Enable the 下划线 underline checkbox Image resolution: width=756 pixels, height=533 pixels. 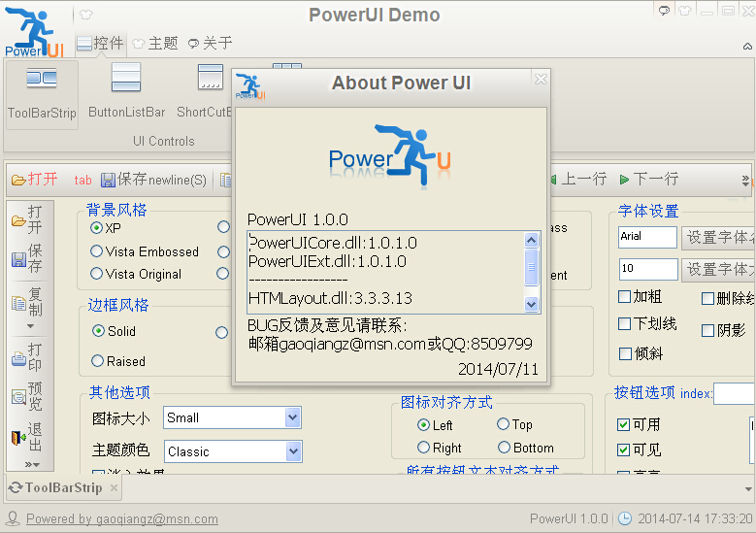click(624, 324)
